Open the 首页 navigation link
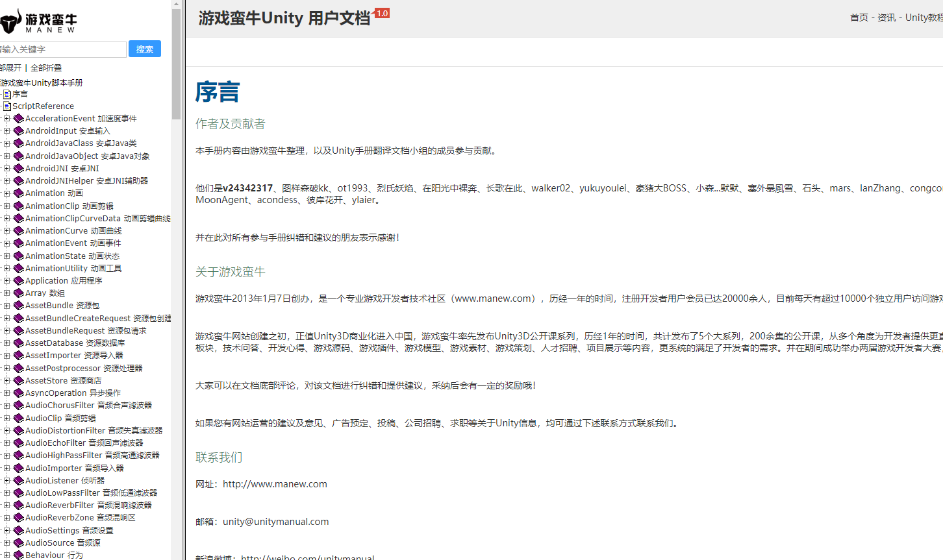 (x=859, y=18)
